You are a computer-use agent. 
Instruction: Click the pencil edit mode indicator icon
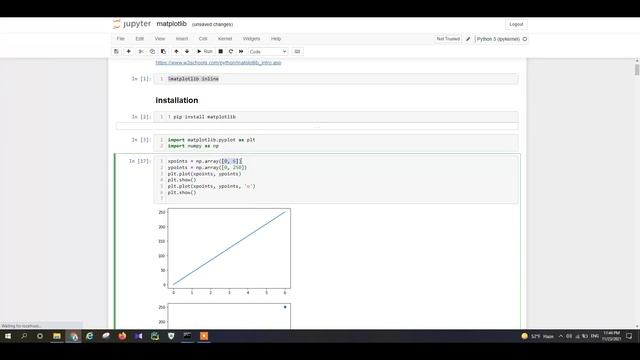468,39
